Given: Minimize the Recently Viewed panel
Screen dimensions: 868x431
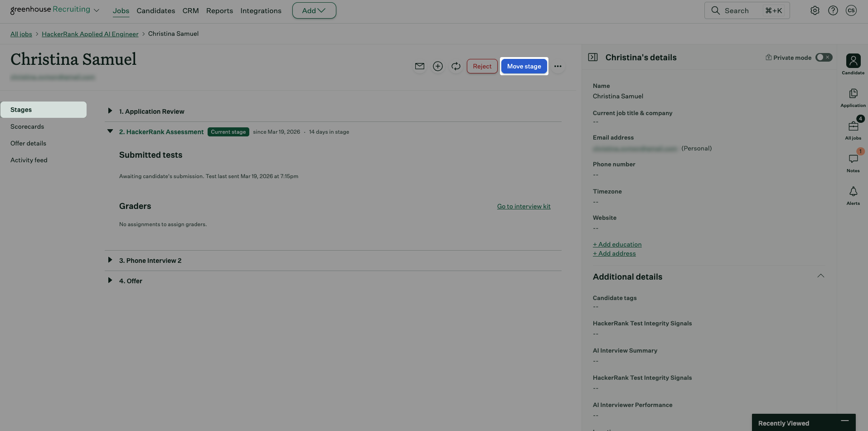Looking at the screenshot, I should (x=845, y=421).
